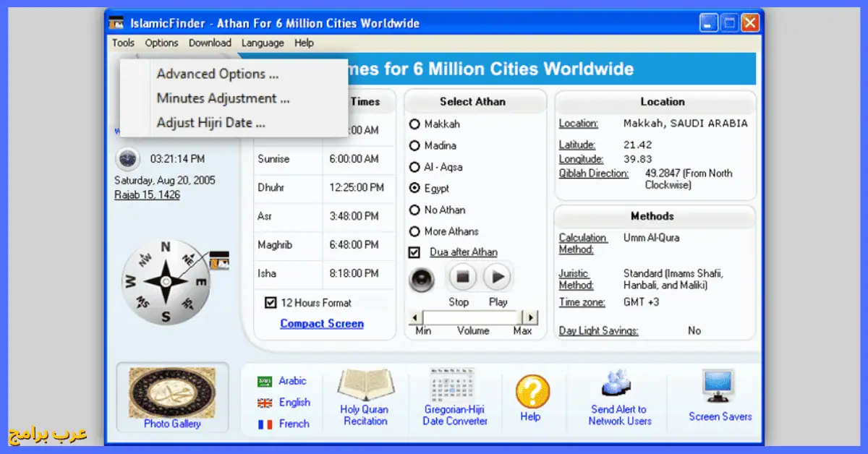The width and height of the screenshot is (868, 454).
Task: Click the yellow Help question mark icon
Action: click(533, 392)
